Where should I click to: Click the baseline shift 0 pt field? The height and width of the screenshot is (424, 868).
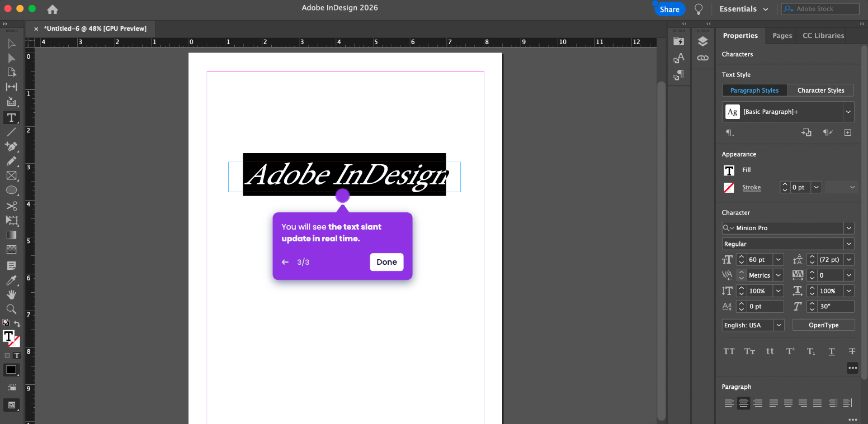click(x=765, y=307)
